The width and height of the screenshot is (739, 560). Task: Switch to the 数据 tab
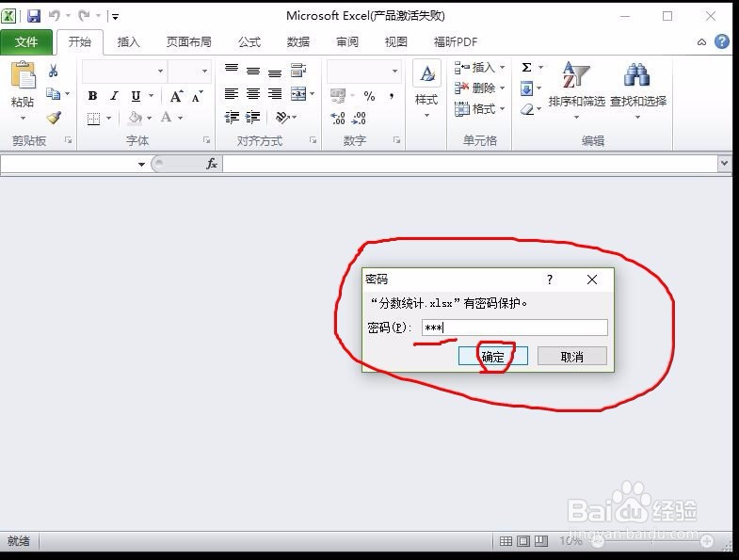point(298,42)
